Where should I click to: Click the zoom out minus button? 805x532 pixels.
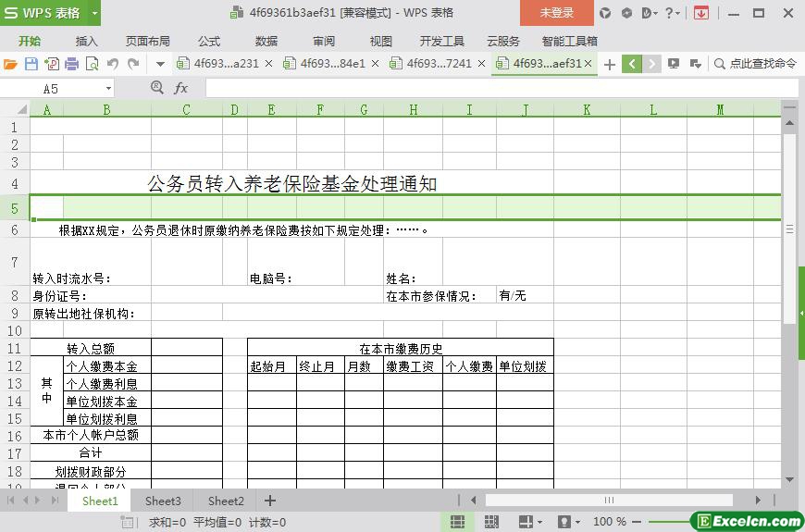click(637, 522)
